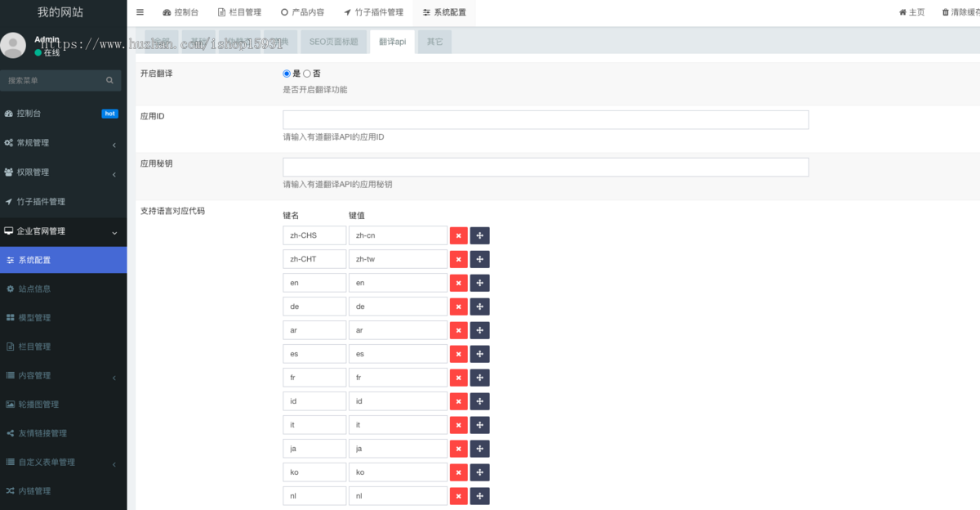The height and width of the screenshot is (510, 980).
Task: Click move handle for ja row
Action: pos(479,449)
